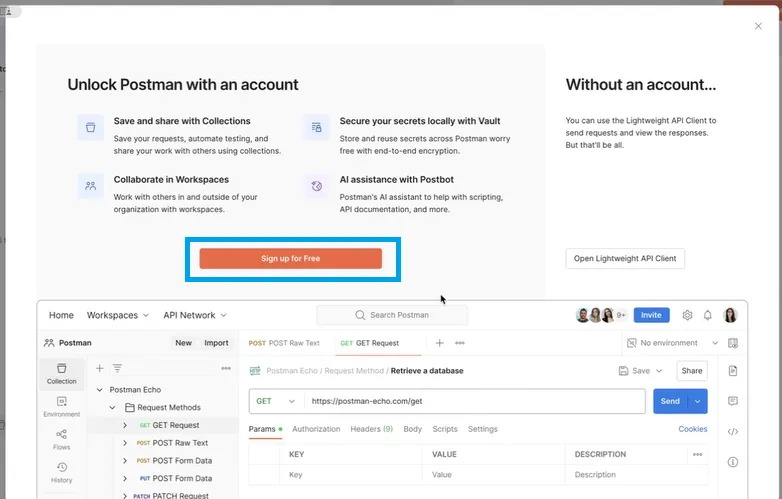782x499 pixels.
Task: Click the Postbot AI assistance icon
Action: pyautogui.click(x=316, y=186)
